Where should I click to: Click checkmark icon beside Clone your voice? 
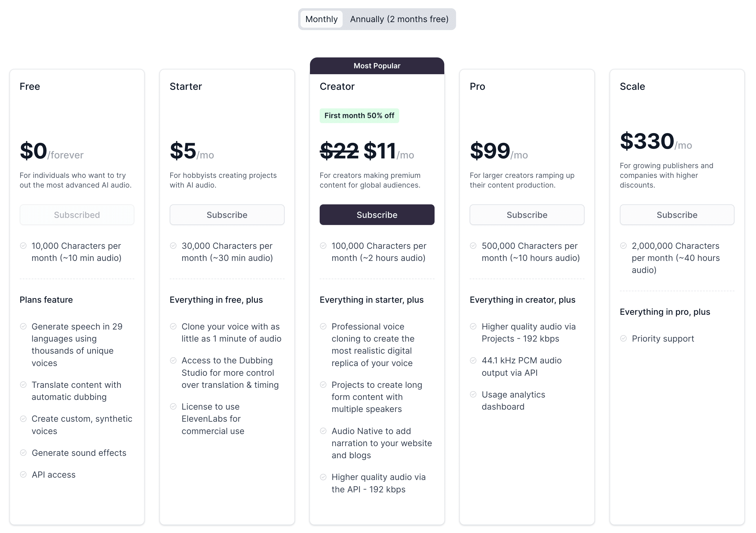pyautogui.click(x=173, y=326)
